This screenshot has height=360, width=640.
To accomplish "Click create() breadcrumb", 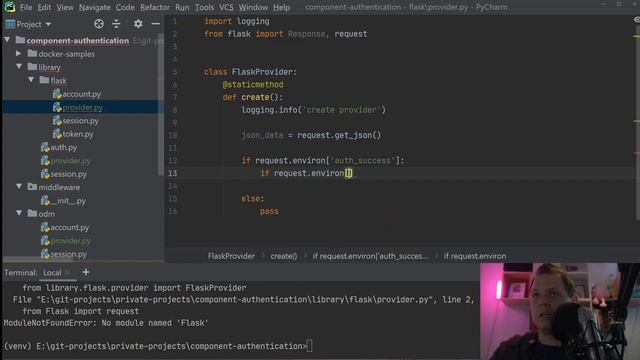I will tap(284, 256).
